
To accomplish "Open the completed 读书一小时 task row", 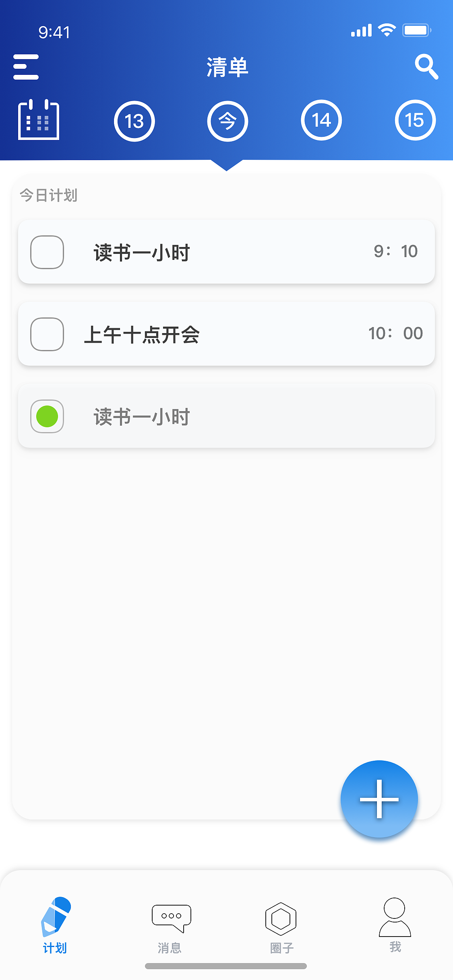I will [242, 416].
